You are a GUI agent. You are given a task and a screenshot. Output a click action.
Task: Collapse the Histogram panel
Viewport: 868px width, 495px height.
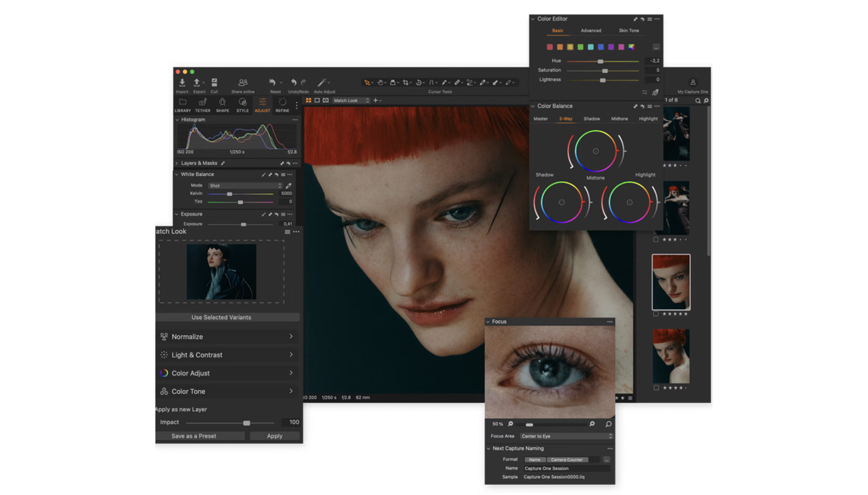(x=177, y=120)
